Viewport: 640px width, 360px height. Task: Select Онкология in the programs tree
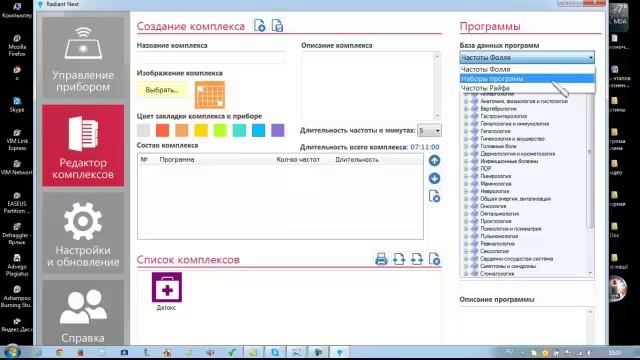click(493, 206)
